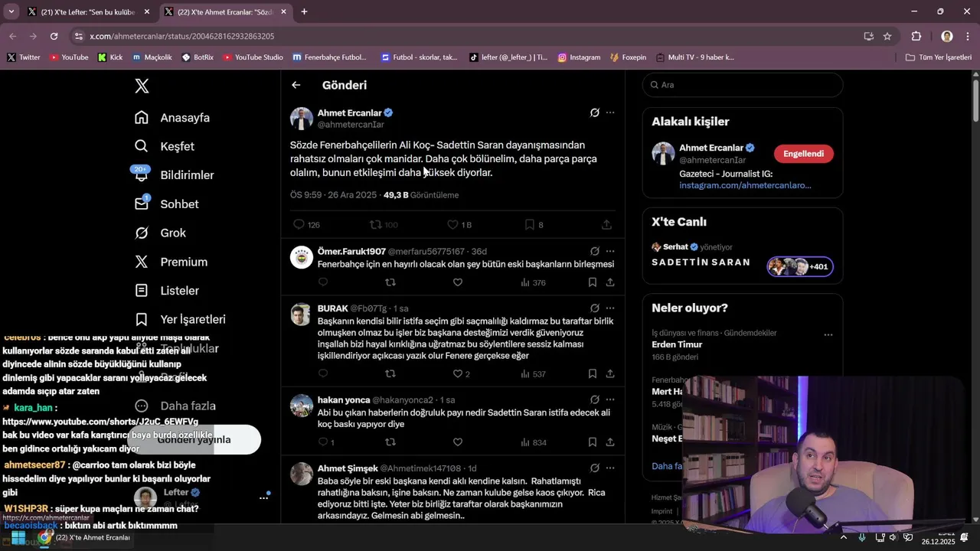Screen dimensions: 980x551
Task: Repost Ömer.Faruk1907's reply
Action: coord(390,282)
